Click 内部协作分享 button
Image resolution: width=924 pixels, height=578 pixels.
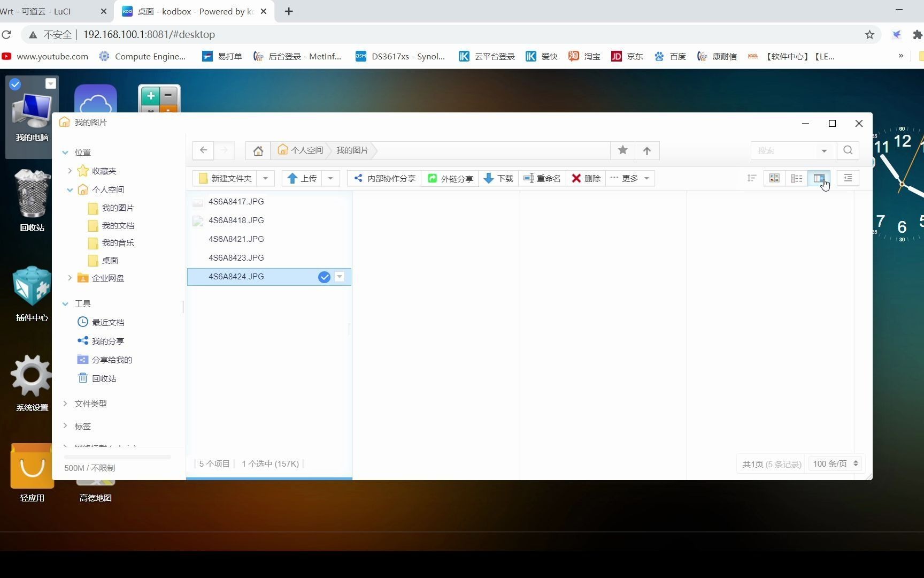click(384, 178)
